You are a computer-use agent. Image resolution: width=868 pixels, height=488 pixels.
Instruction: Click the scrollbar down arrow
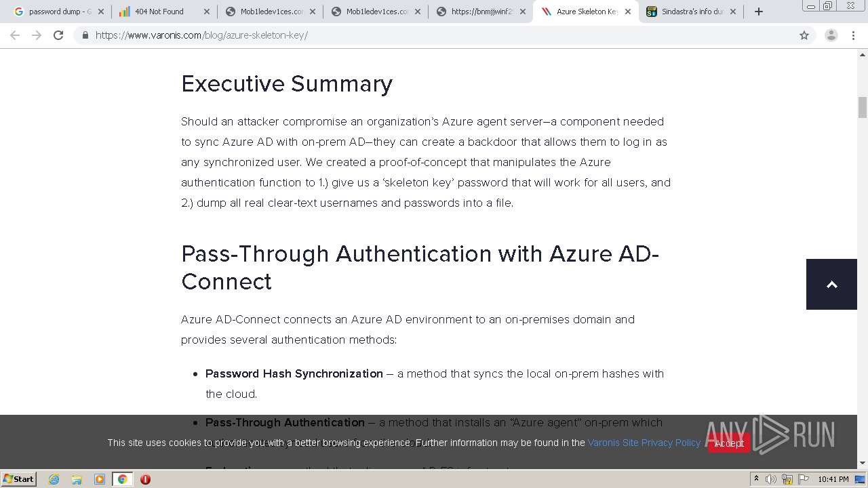[863, 464]
